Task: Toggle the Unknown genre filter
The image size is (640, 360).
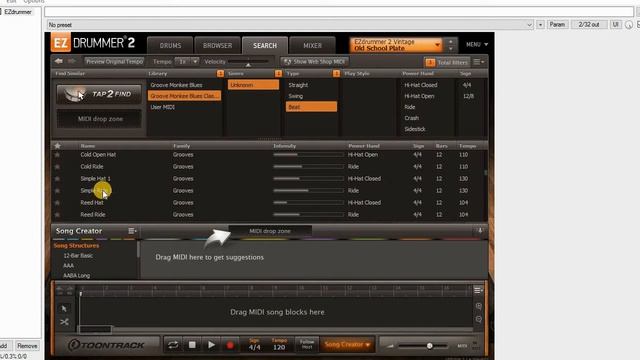Action: pyautogui.click(x=253, y=85)
